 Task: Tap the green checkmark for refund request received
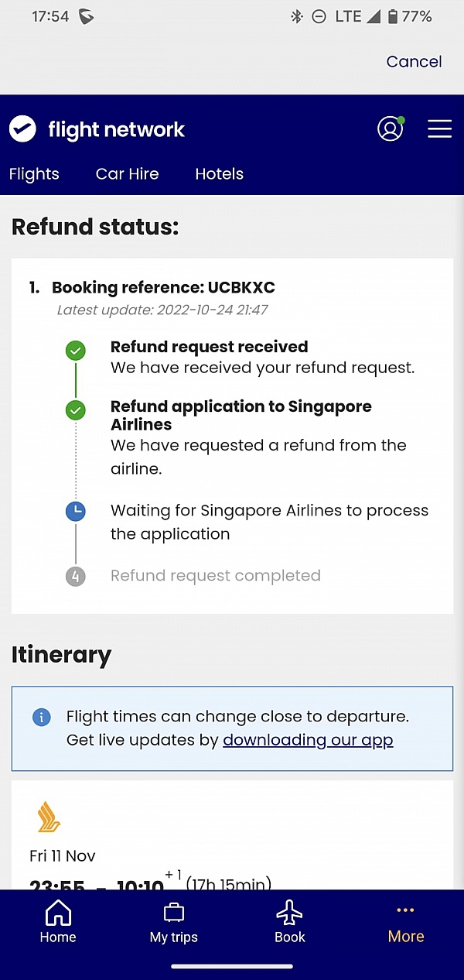(75, 350)
